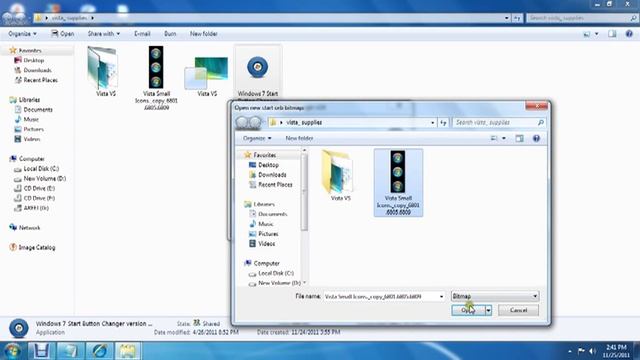This screenshot has height=360, width=640.
Task: Change view using the Explorer's views icon
Action: pyautogui.click(x=587, y=34)
